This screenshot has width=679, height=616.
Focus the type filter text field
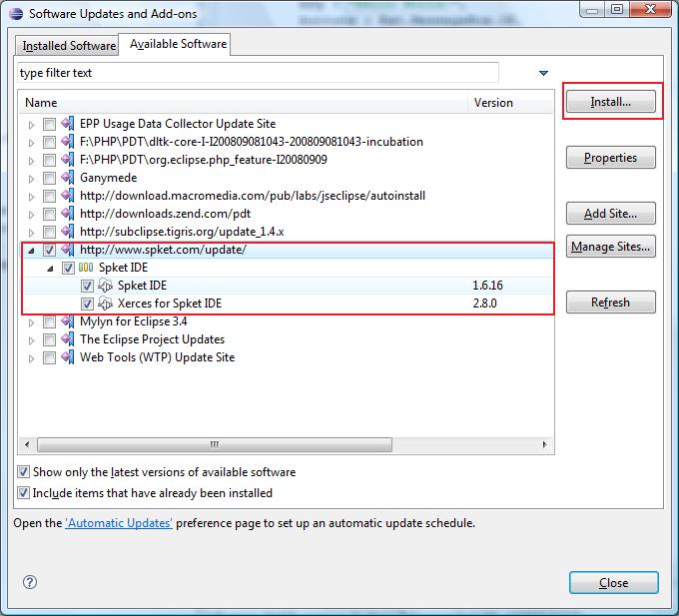pyautogui.click(x=258, y=73)
